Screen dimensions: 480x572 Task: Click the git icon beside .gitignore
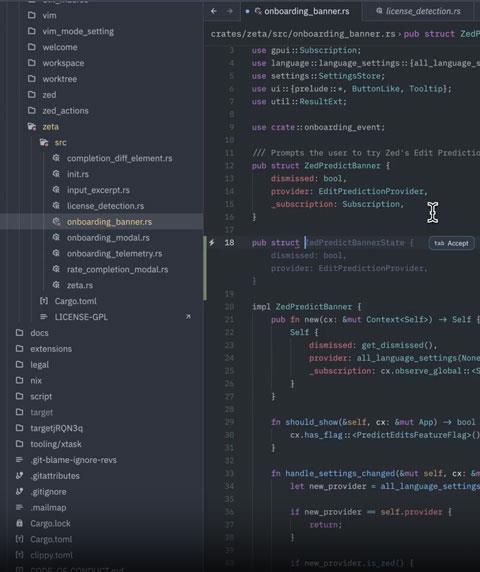tap(19, 491)
